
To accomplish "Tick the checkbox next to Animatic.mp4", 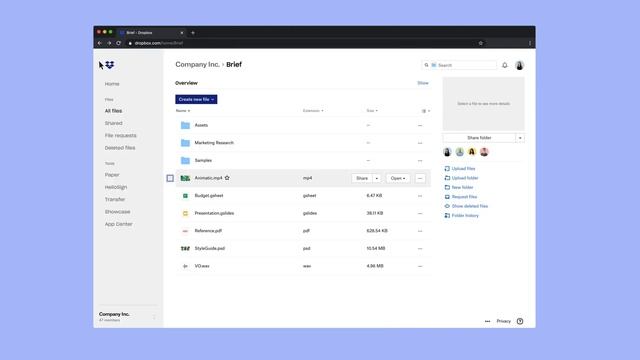I will click(x=170, y=178).
